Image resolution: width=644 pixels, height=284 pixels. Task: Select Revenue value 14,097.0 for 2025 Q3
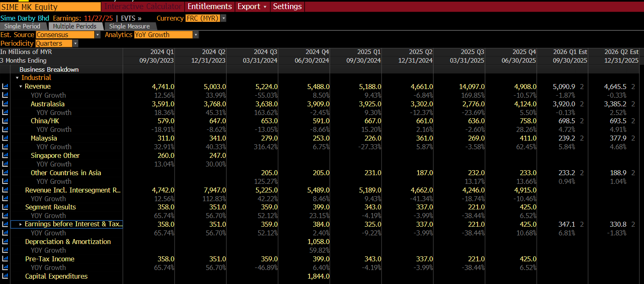472,87
